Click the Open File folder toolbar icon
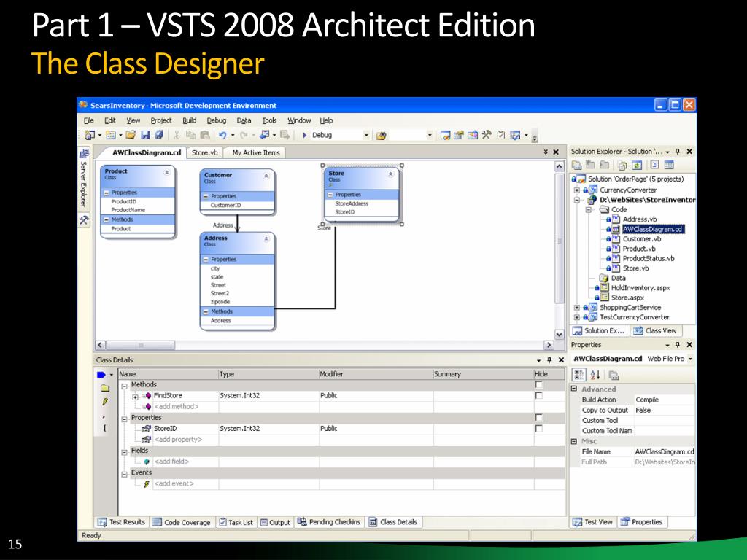747x560 pixels. pyautogui.click(x=131, y=135)
